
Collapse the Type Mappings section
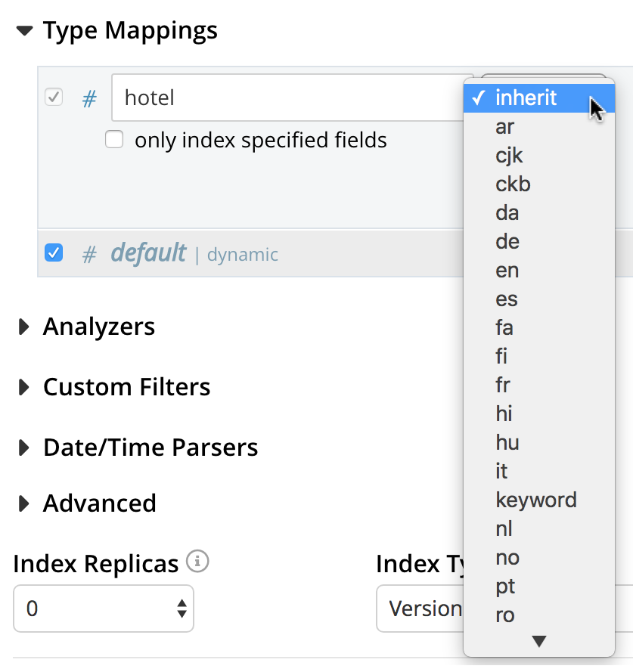point(25,31)
